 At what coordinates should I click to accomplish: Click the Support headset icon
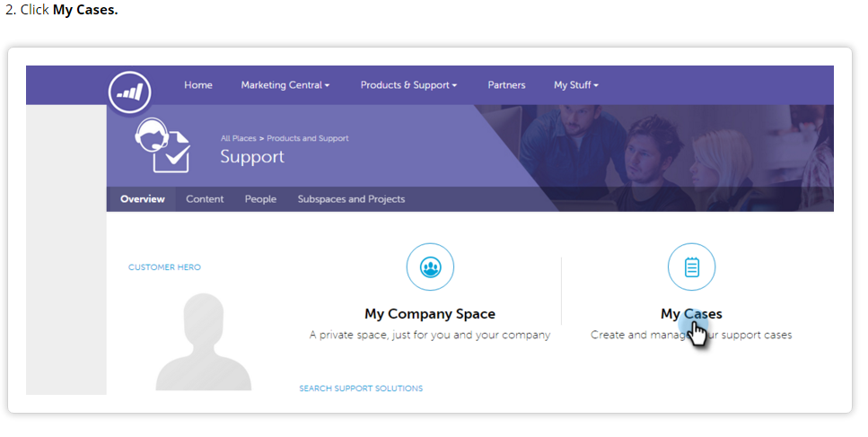click(x=162, y=146)
